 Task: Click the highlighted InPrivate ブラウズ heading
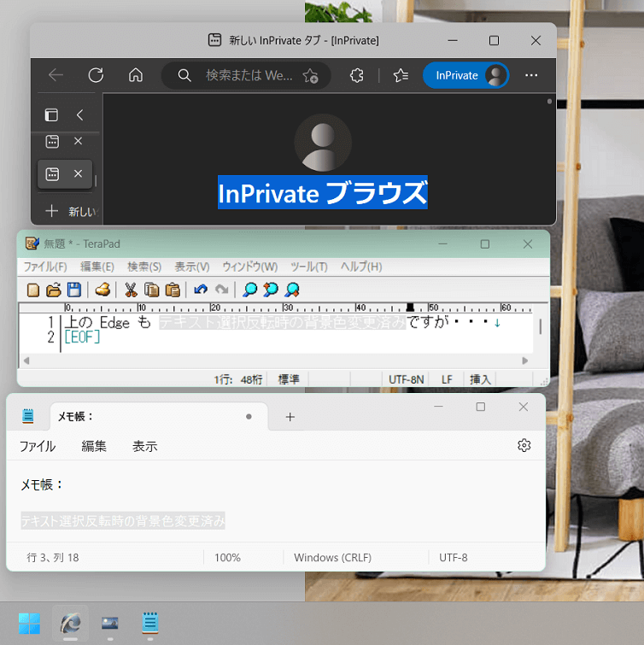click(x=323, y=192)
